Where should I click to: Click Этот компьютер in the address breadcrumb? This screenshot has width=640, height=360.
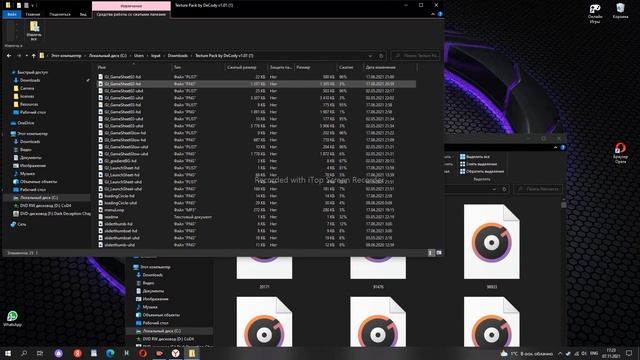[x=66, y=56]
